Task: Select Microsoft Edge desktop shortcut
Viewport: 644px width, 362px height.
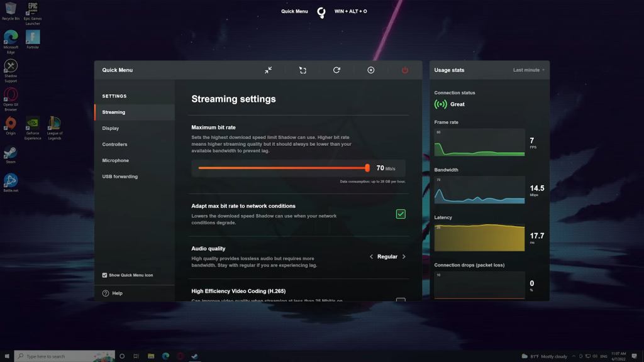Action: (x=11, y=42)
